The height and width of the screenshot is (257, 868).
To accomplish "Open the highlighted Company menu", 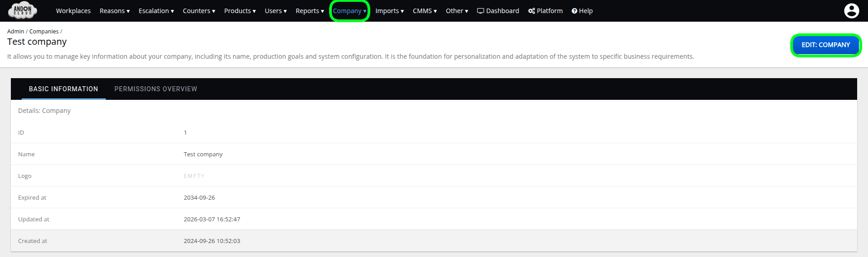I will (349, 11).
